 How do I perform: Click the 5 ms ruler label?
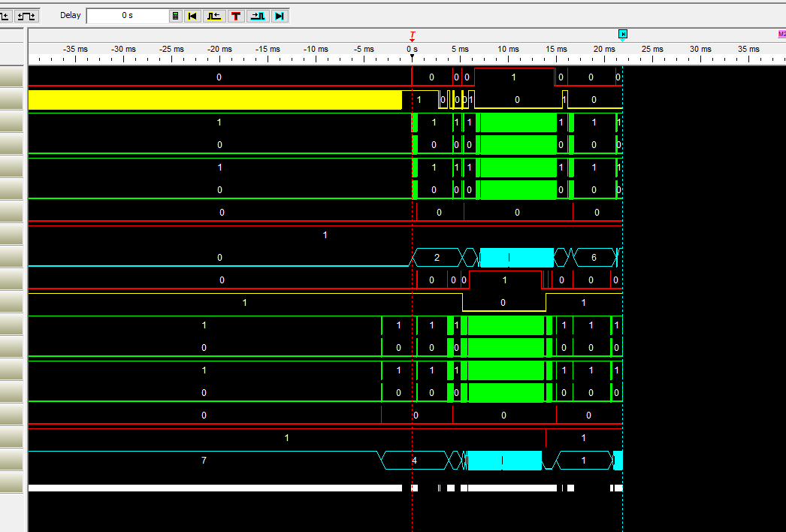pos(460,49)
